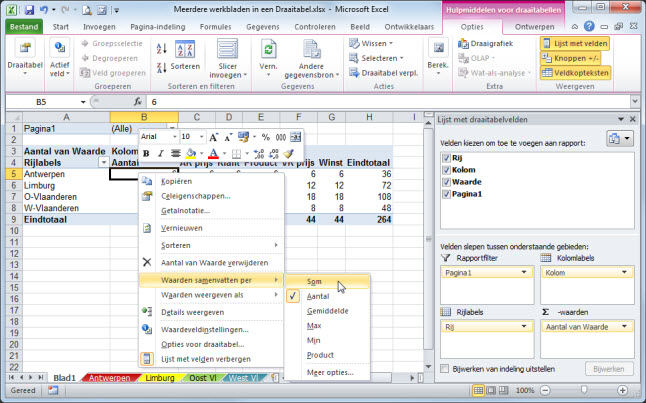Open the Aantal van Waarde field dropdown
The image size is (646, 403).
click(624, 327)
